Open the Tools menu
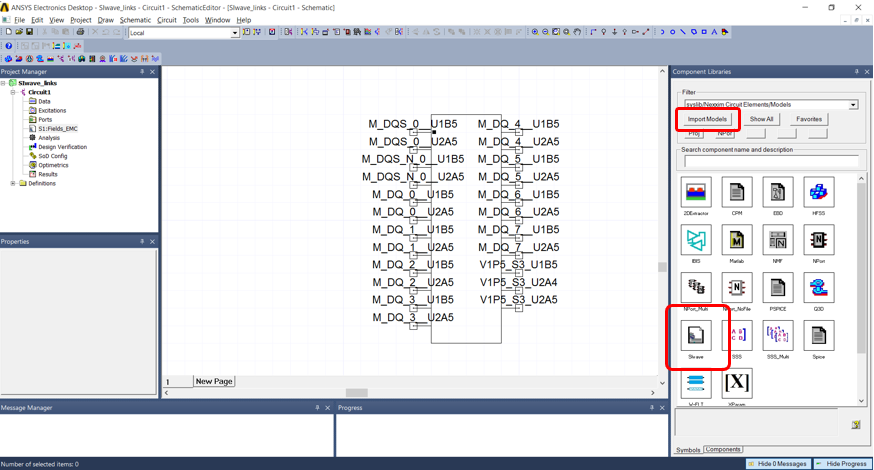The image size is (874, 470). [x=191, y=20]
